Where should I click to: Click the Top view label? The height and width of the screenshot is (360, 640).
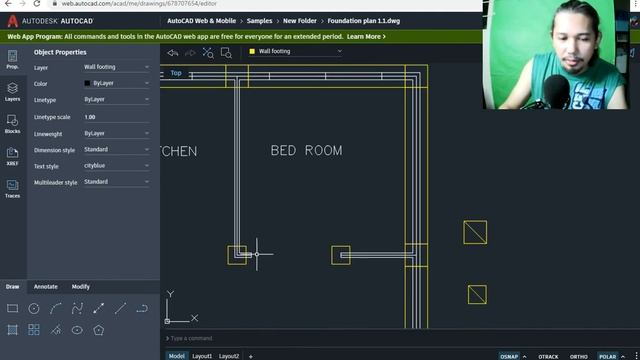point(176,73)
